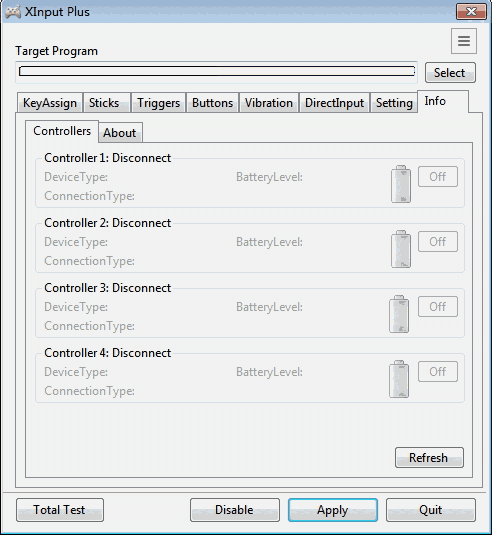This screenshot has height=535, width=492.
Task: Click Controller 2 'ConnectionType:' label
Action: 89,261
